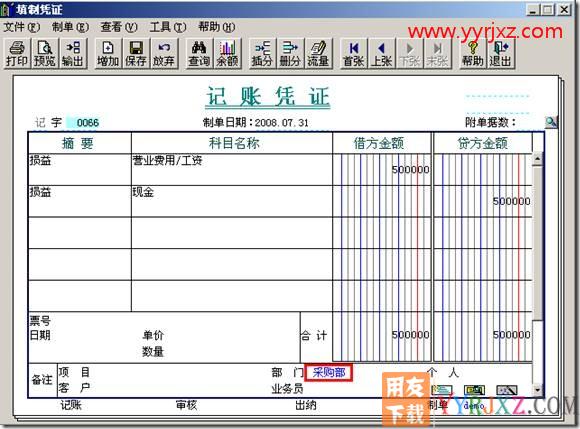
Task: Exit the window with 退出 icon
Action: click(500, 54)
